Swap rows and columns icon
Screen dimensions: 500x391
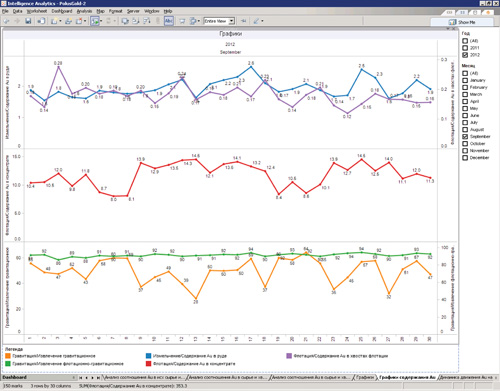pyautogui.click(x=125, y=21)
